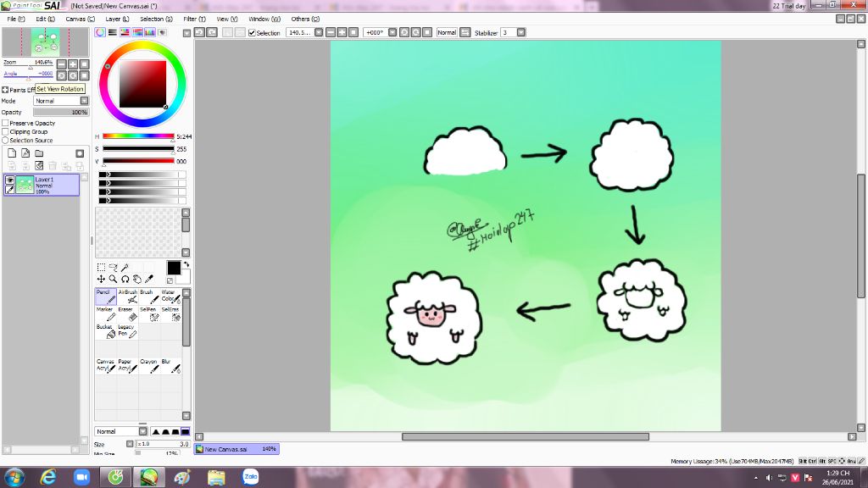The width and height of the screenshot is (868, 488).
Task: Hide Layer 1 with eye icon
Action: 9,180
